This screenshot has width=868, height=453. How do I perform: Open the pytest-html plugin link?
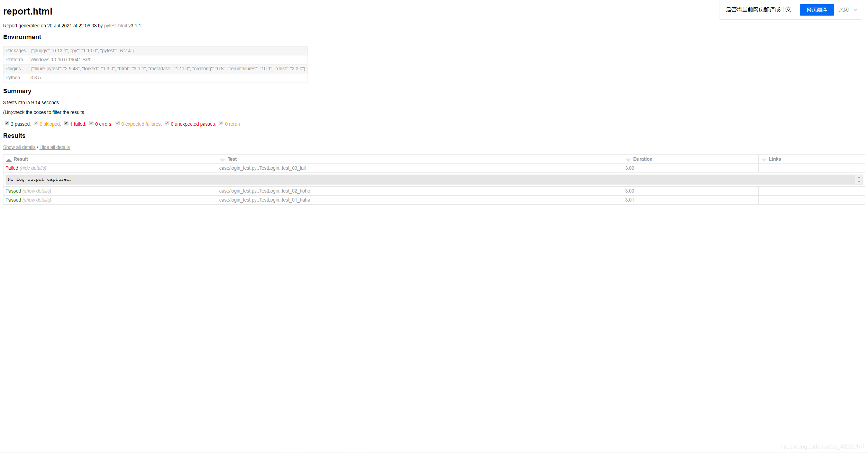(x=115, y=26)
